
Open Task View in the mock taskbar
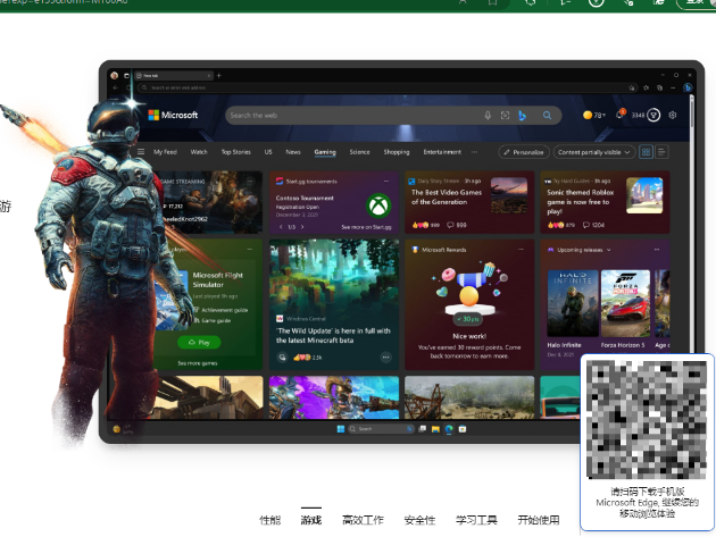(x=422, y=429)
